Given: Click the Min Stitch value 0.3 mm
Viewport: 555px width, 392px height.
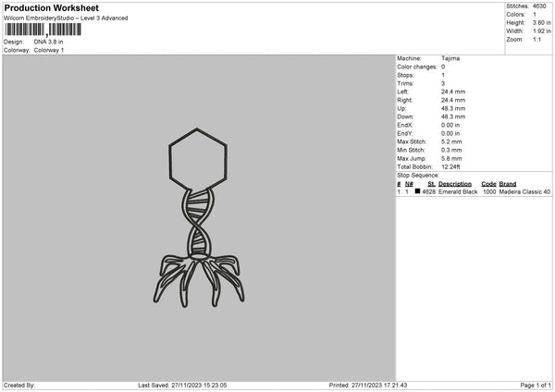Looking at the screenshot, I should 451,151.
